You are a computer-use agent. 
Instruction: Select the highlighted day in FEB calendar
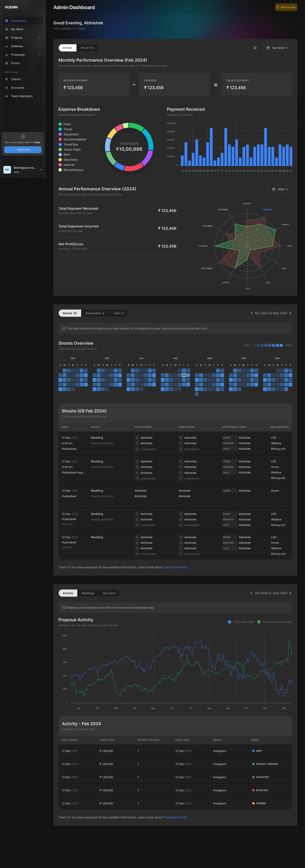184,375
